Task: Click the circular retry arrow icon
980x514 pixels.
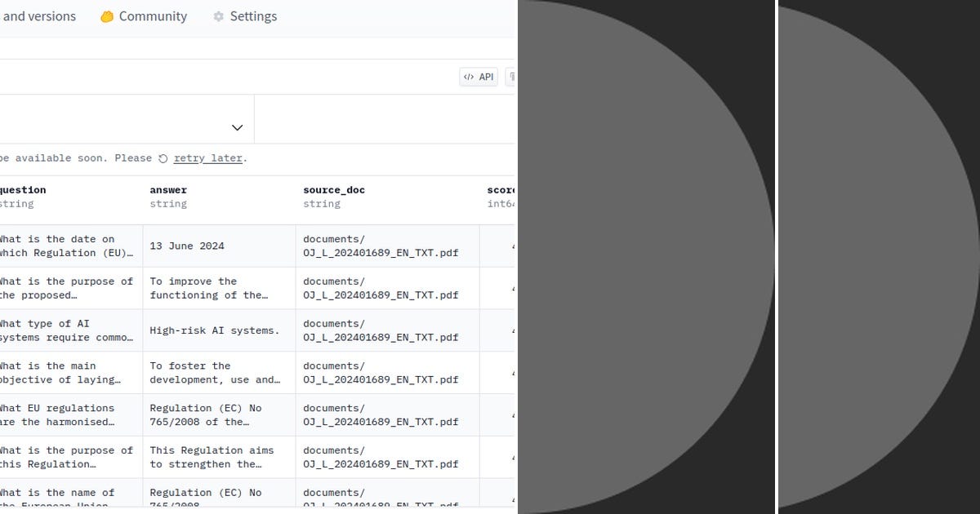Action: [x=164, y=158]
